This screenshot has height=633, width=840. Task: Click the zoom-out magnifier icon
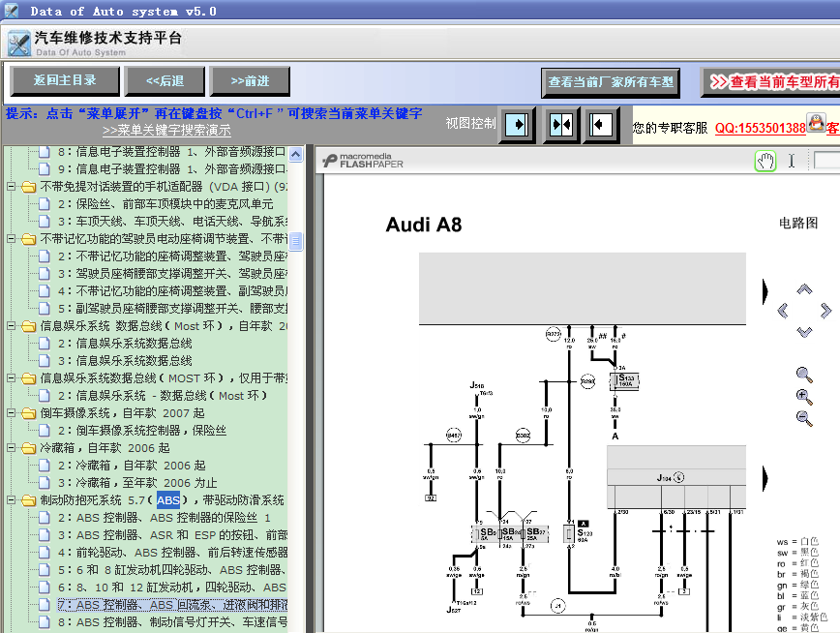click(804, 418)
